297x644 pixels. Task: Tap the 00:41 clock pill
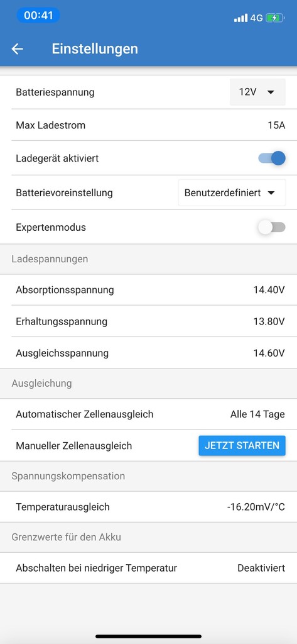[x=38, y=16]
